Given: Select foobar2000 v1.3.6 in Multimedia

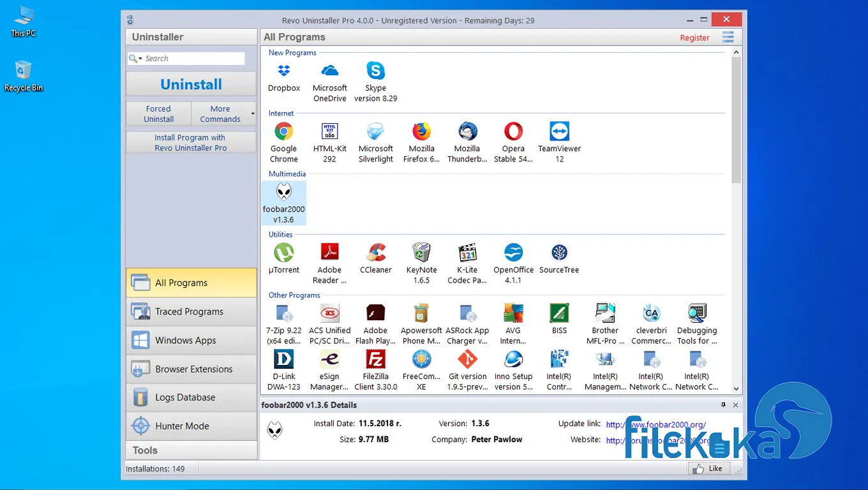Looking at the screenshot, I should click(x=284, y=203).
